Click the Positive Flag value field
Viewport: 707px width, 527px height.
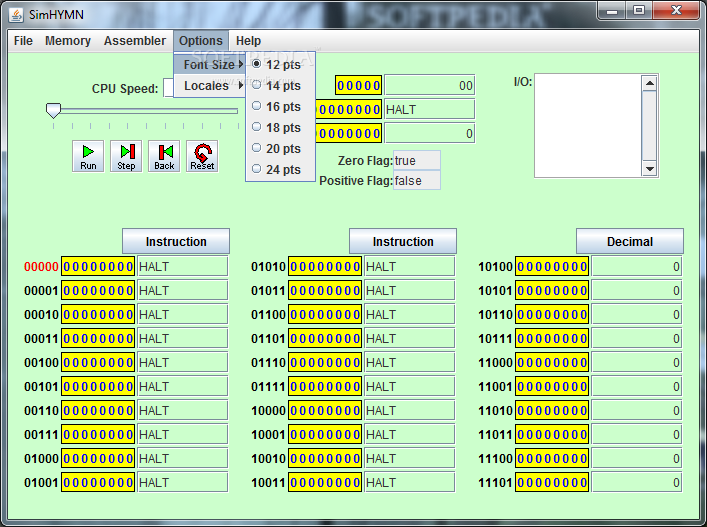click(x=417, y=180)
